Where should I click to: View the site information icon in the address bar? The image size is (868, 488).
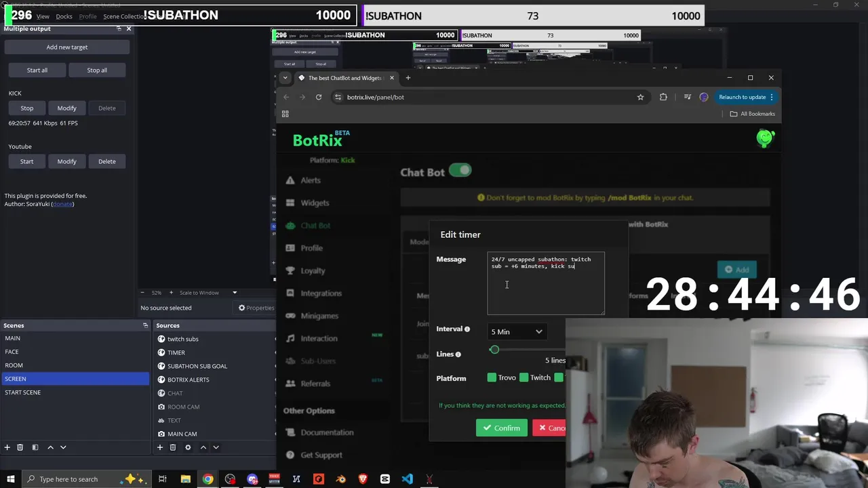pyautogui.click(x=338, y=97)
